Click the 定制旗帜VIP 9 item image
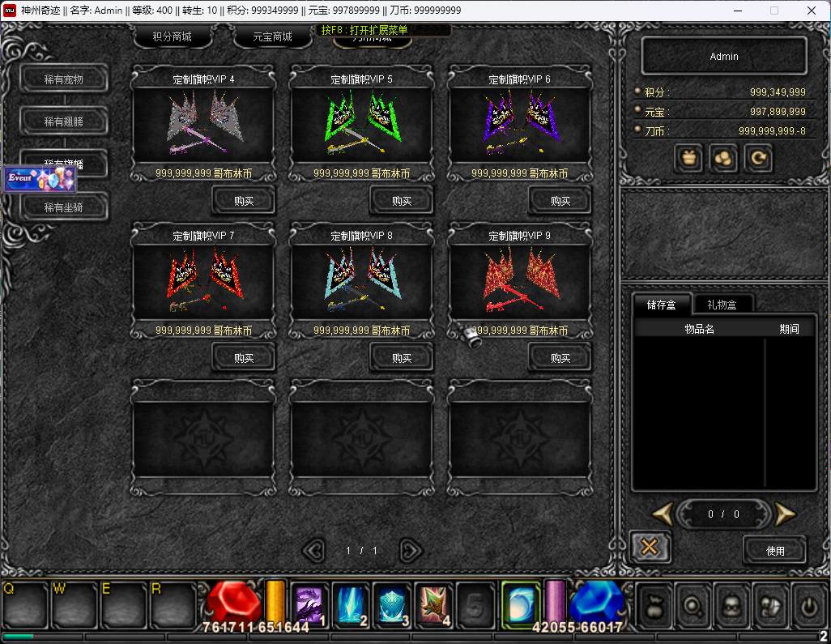The height and width of the screenshot is (644, 831). (x=520, y=284)
